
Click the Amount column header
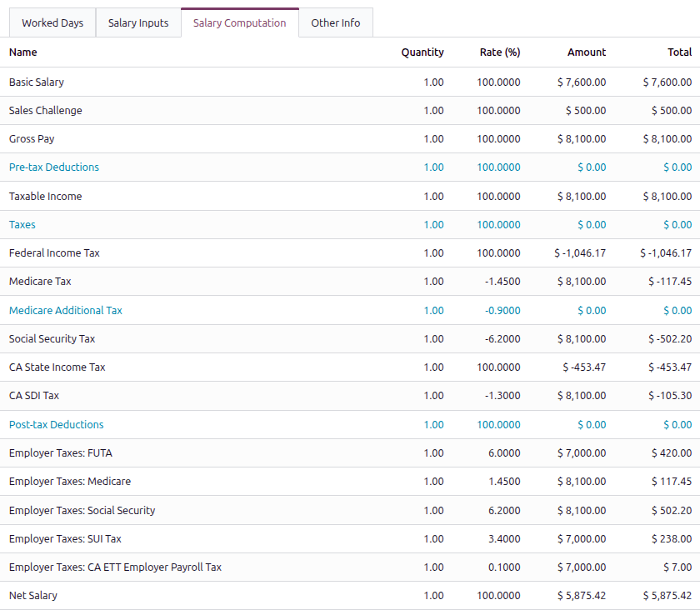pos(587,52)
